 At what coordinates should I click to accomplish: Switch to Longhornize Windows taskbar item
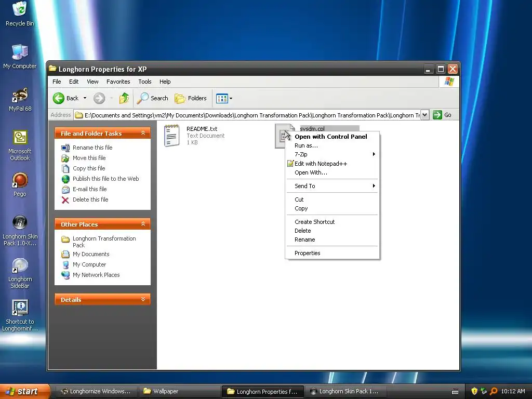[96, 391]
